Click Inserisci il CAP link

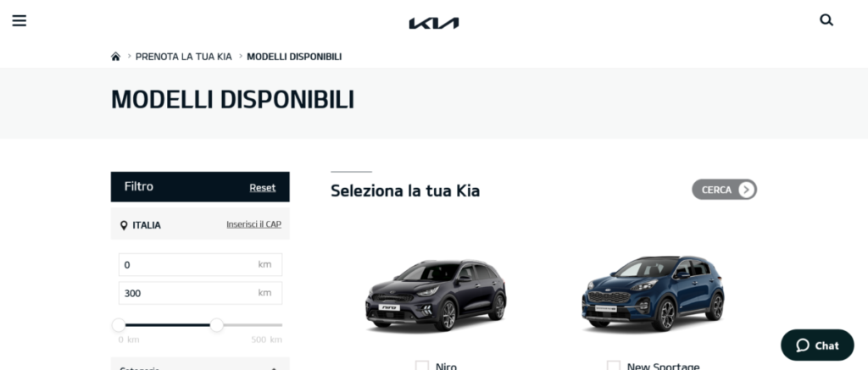point(253,224)
